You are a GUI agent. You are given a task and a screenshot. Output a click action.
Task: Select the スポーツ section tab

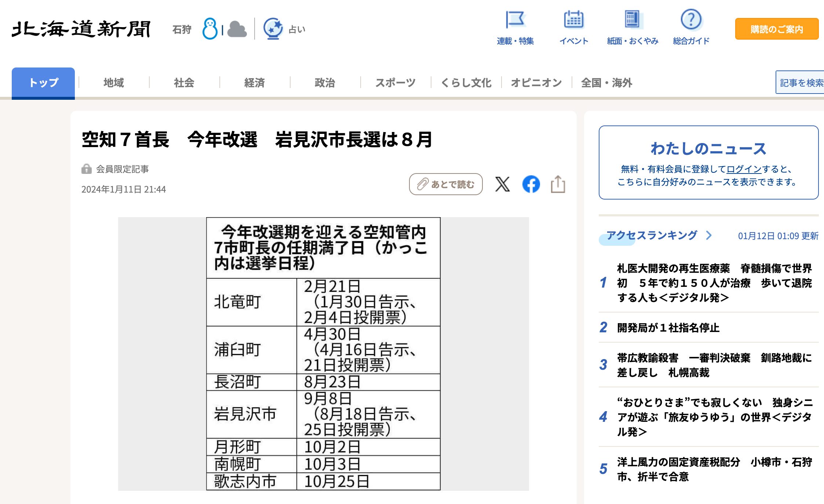pyautogui.click(x=395, y=83)
